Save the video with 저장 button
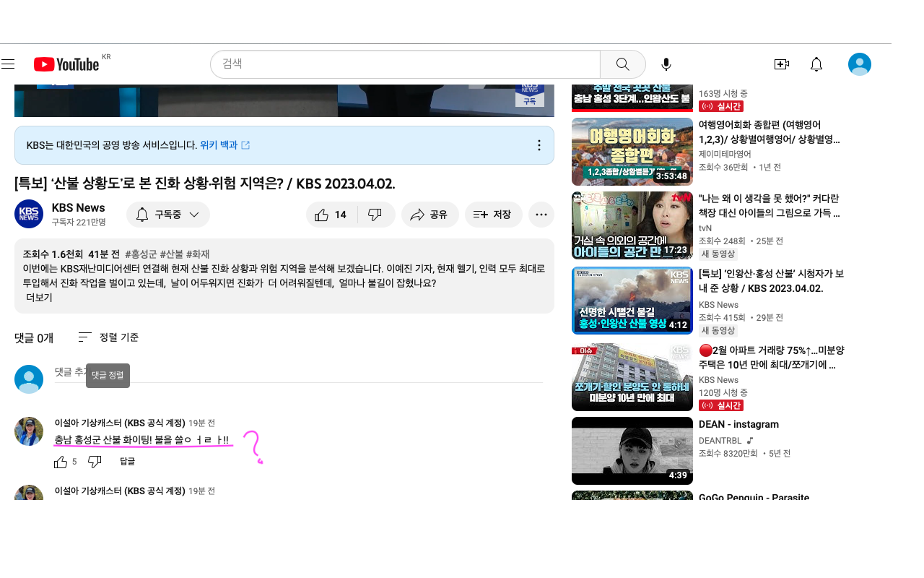Viewport: 924px width, 578px height. click(493, 215)
